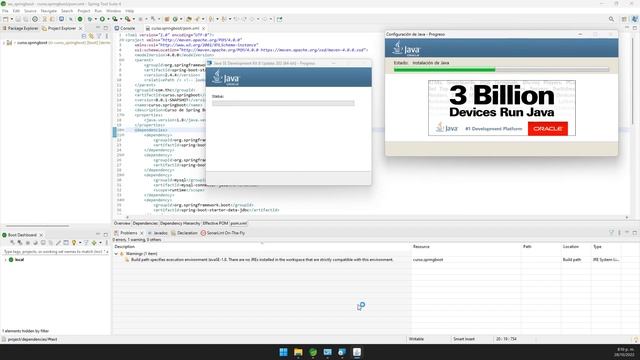Click the Debug bug toolbar icon
This screenshot has height=360, width=640.
pyautogui.click(x=90, y=19)
